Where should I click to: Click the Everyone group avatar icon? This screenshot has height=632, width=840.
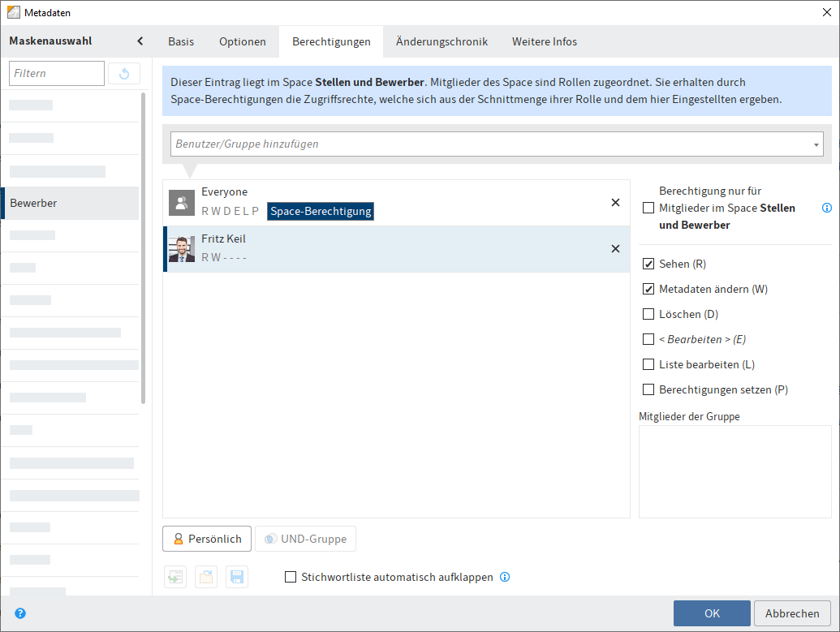180,203
